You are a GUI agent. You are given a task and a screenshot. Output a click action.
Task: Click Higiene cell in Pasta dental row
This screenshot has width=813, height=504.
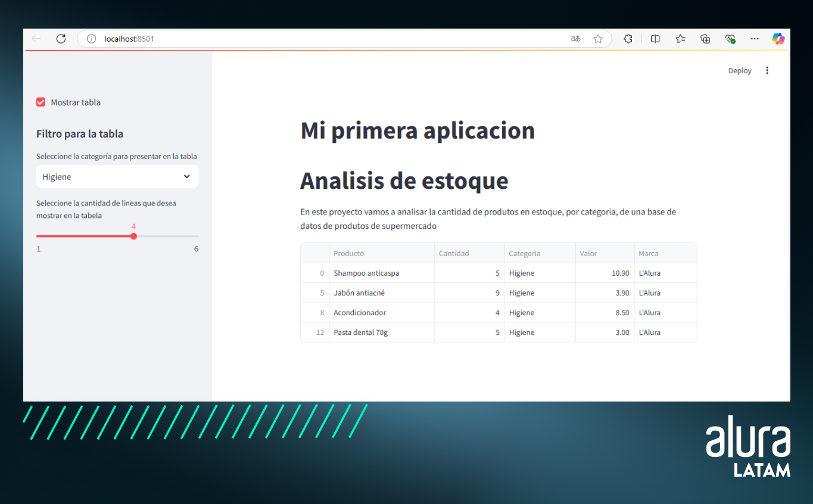[x=540, y=332]
